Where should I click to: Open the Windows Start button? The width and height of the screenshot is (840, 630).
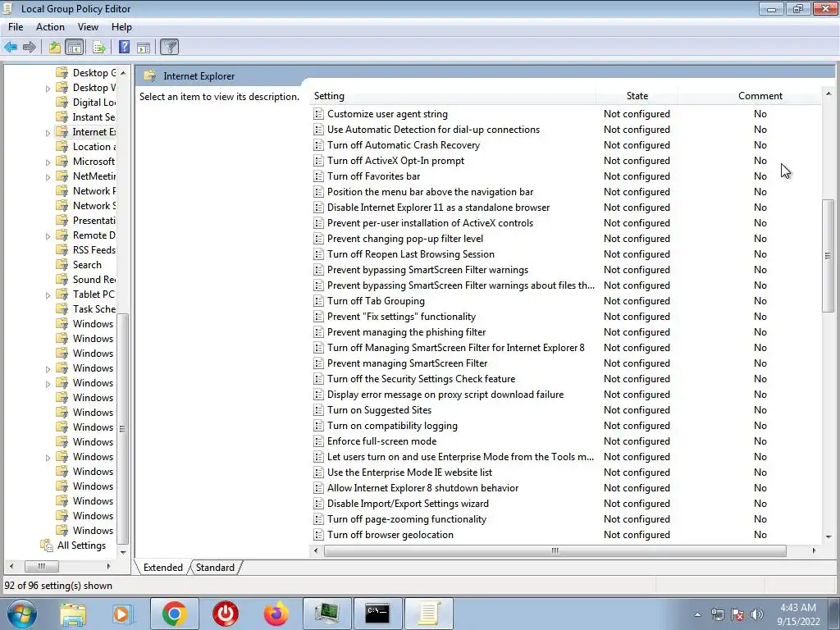(x=22, y=614)
